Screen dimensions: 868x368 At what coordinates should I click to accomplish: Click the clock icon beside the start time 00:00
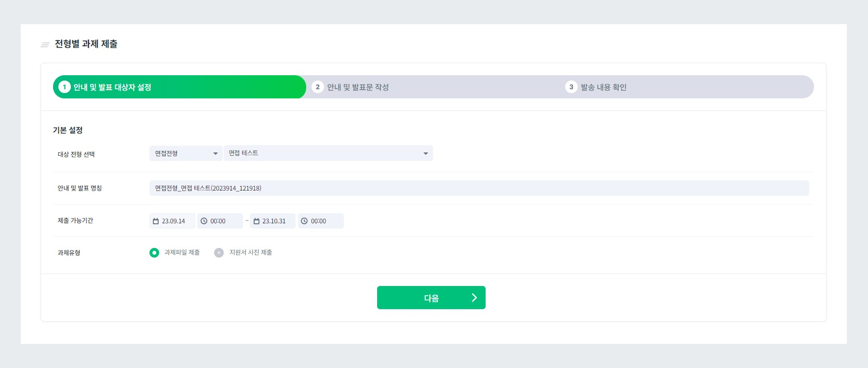point(203,220)
